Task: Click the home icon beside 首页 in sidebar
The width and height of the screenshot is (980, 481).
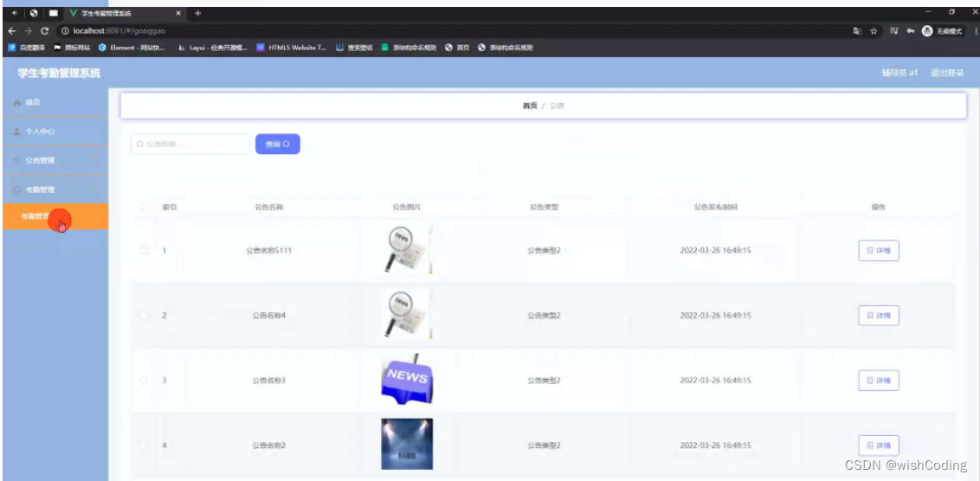Action: click(17, 102)
